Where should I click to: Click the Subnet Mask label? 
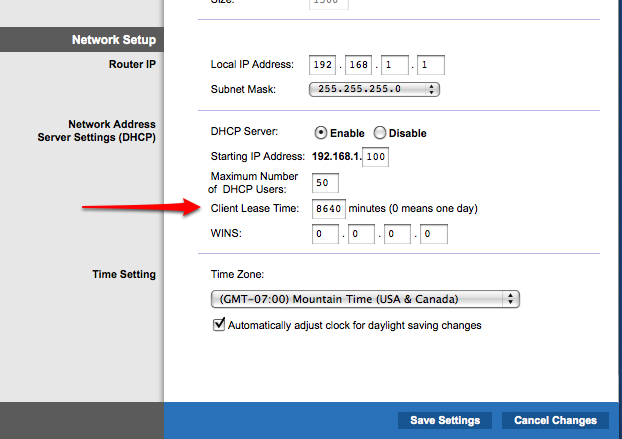243,90
